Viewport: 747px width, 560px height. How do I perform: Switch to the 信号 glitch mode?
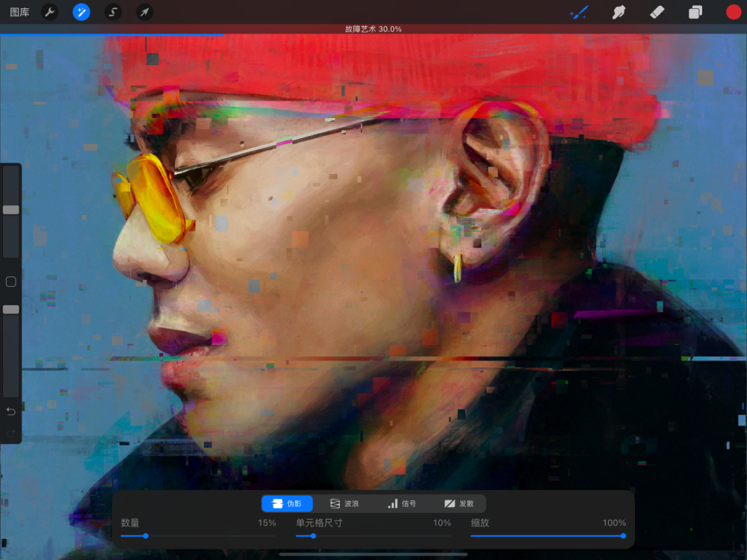pyautogui.click(x=402, y=504)
